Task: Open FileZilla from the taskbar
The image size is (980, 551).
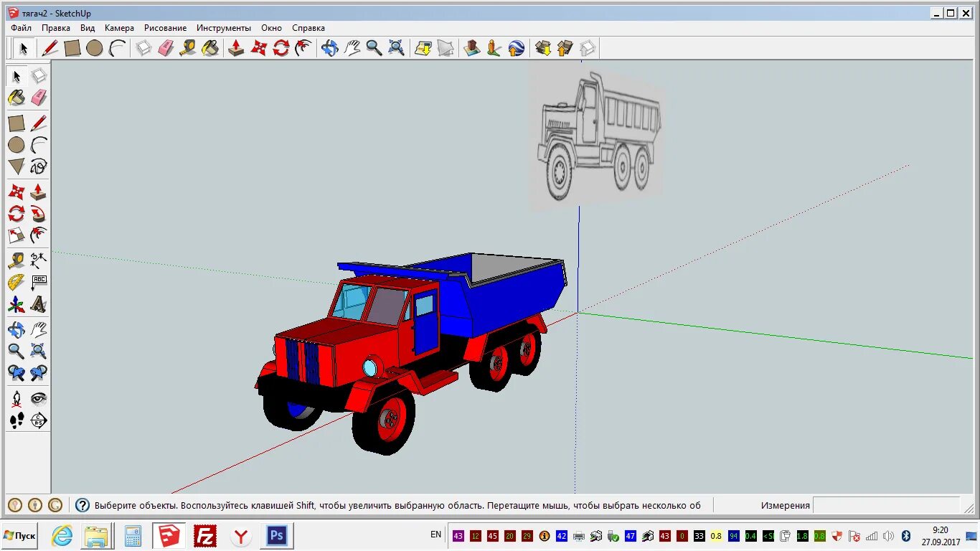Action: pos(205,536)
